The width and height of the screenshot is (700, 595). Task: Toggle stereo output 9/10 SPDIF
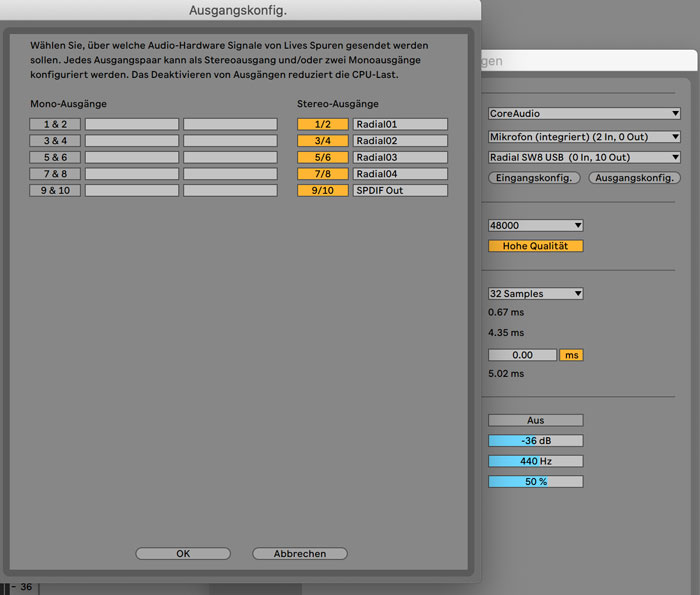(322, 190)
